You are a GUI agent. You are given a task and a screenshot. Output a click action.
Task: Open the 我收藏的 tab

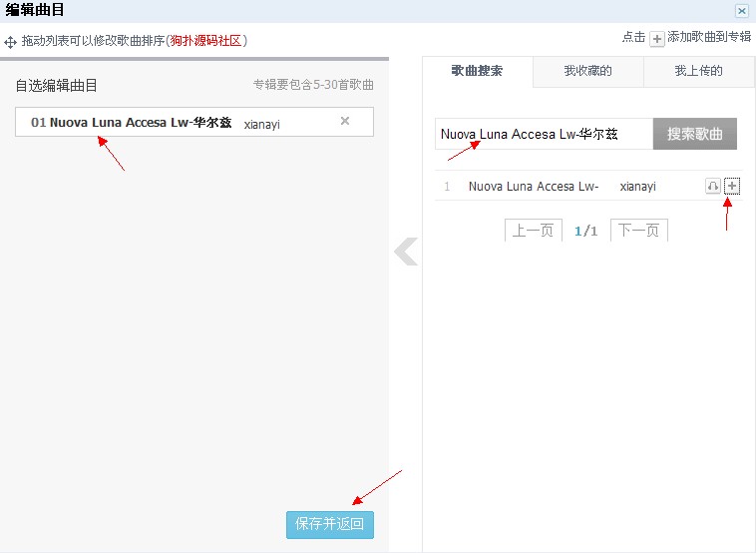click(588, 72)
